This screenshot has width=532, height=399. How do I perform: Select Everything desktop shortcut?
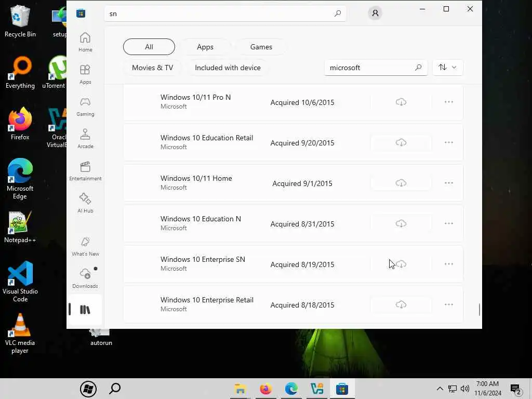(20, 73)
